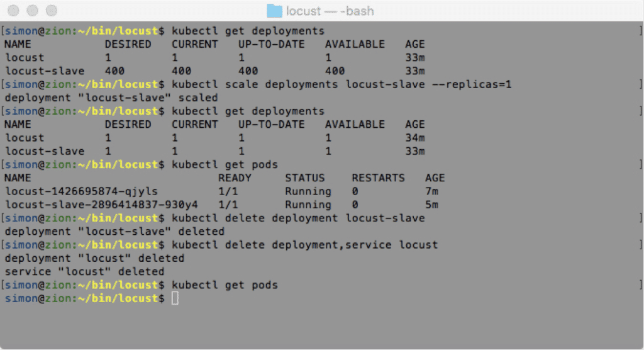Click the 'kubectl delete deployment,service locust' command

[x=305, y=245]
